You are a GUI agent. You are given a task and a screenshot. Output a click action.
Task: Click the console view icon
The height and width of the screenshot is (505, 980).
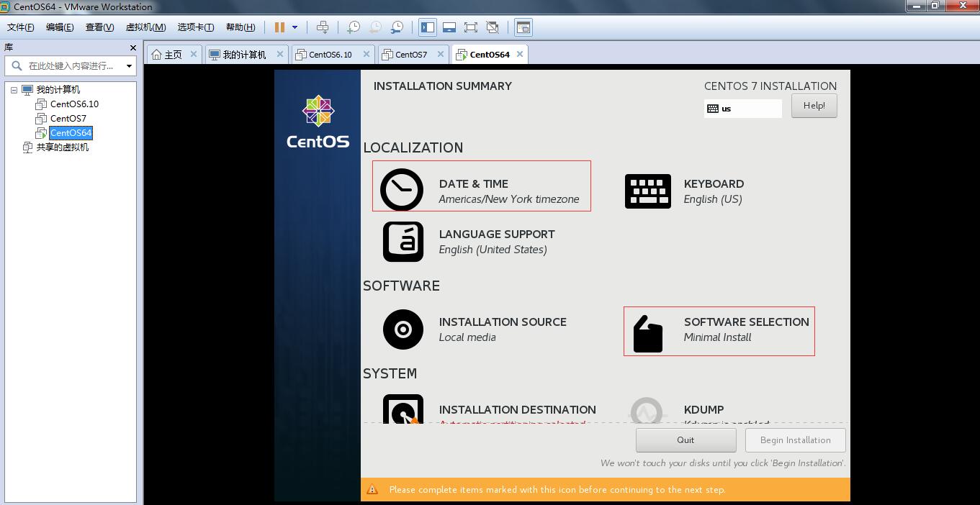click(523, 27)
